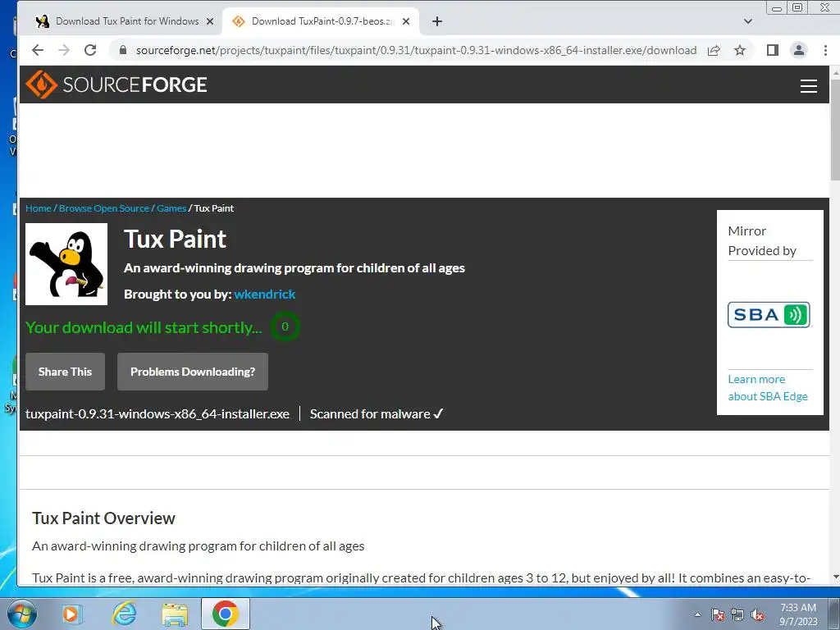
Task: Open Learn more about SBA Edge link
Action: (767, 388)
